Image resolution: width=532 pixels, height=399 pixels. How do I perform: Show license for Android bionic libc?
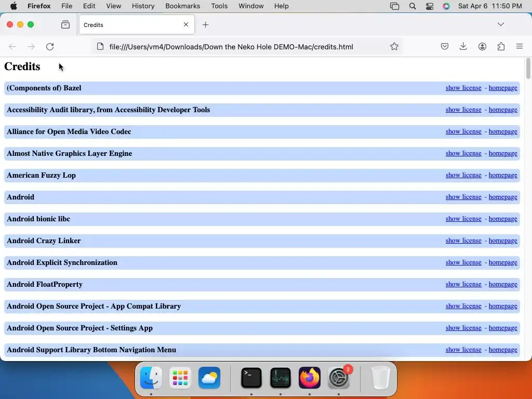(x=463, y=219)
